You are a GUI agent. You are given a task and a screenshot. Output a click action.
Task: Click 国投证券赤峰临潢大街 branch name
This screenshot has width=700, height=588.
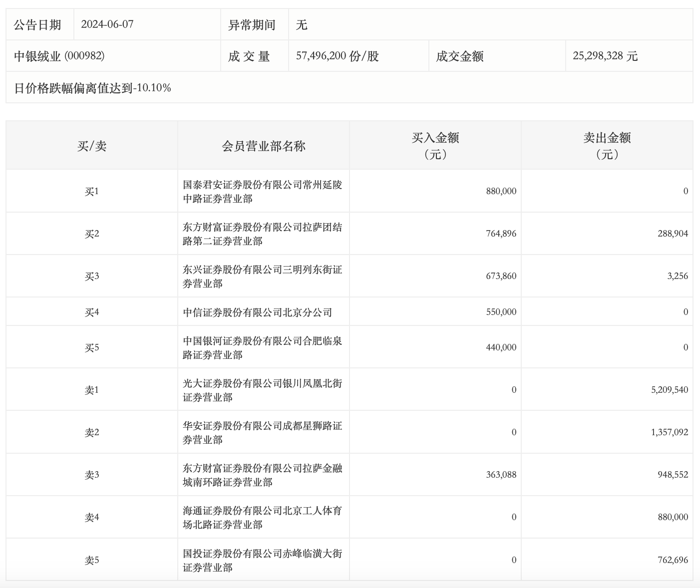tap(262, 561)
